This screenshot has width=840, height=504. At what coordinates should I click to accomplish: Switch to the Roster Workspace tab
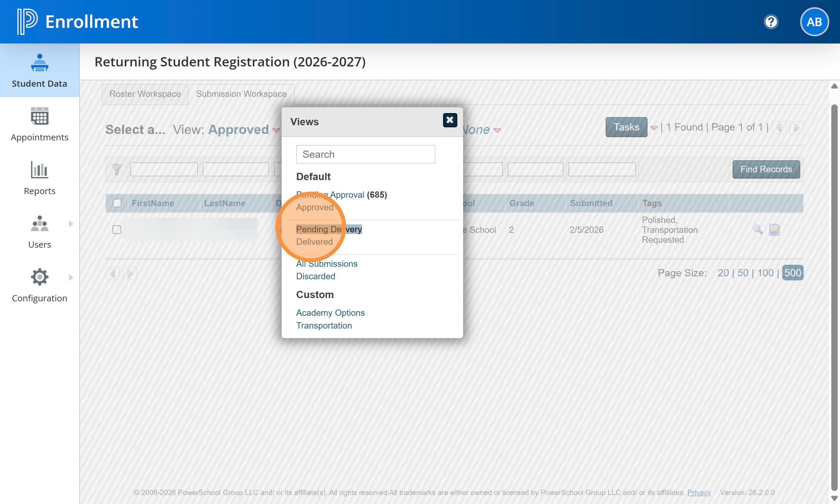coord(145,94)
